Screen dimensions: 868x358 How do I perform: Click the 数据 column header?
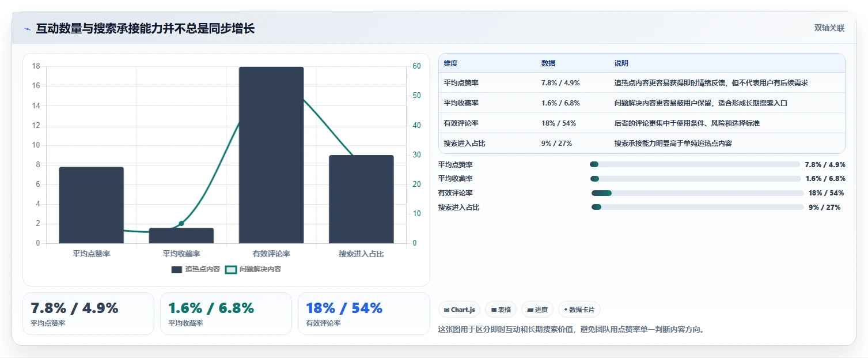548,63
